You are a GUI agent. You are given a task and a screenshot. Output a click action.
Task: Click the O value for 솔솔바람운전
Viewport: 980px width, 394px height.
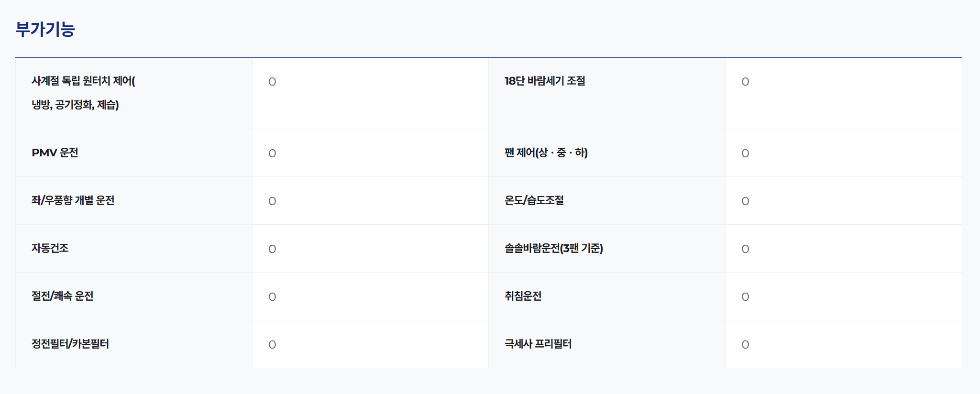(745, 249)
